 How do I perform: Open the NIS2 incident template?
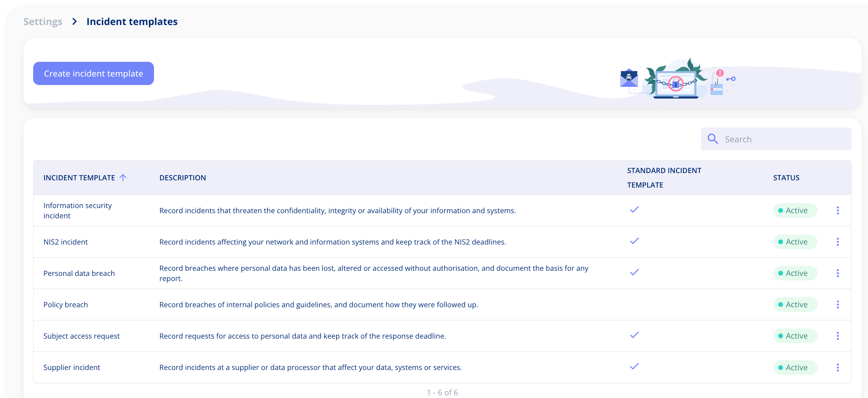pyautogui.click(x=65, y=242)
